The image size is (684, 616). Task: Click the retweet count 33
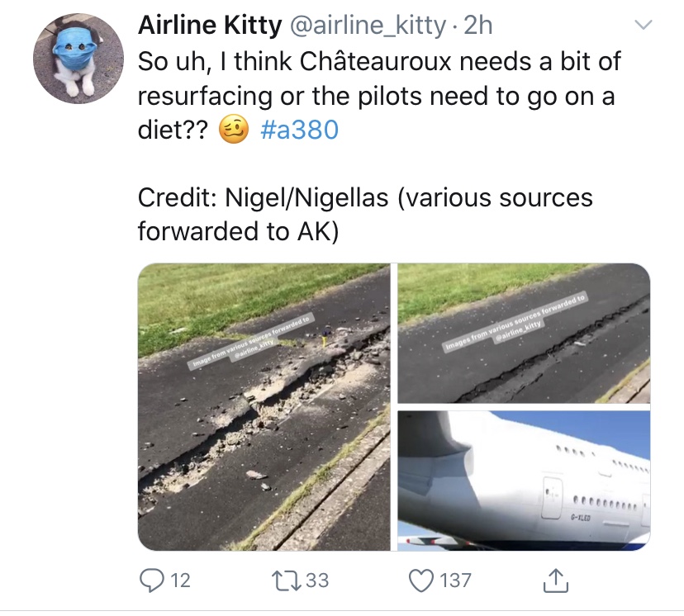(317, 580)
